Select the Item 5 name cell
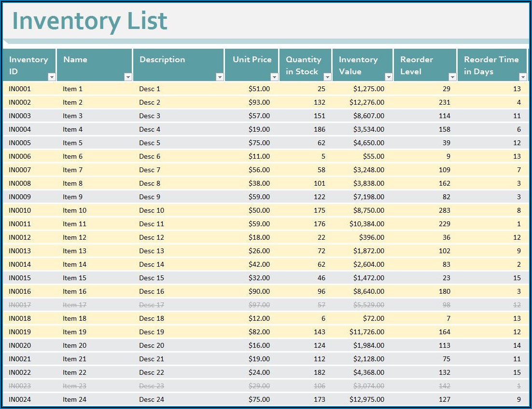This screenshot has height=409, width=532. pos(72,143)
